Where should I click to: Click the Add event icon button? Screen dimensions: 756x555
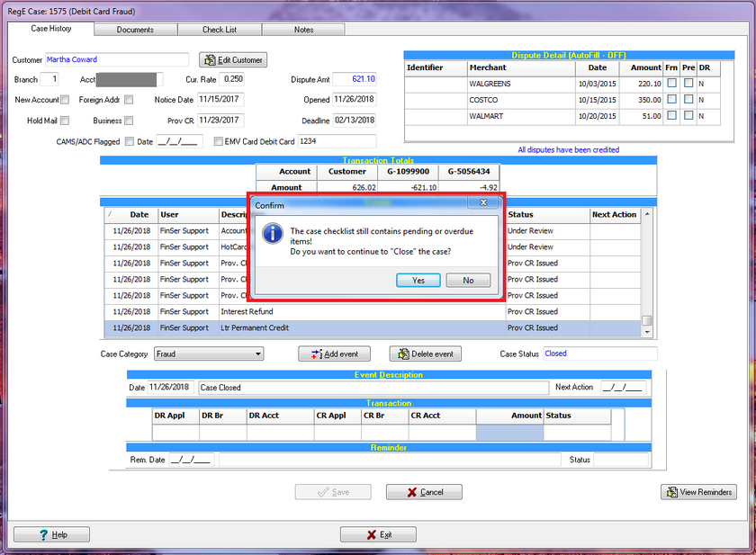point(316,354)
